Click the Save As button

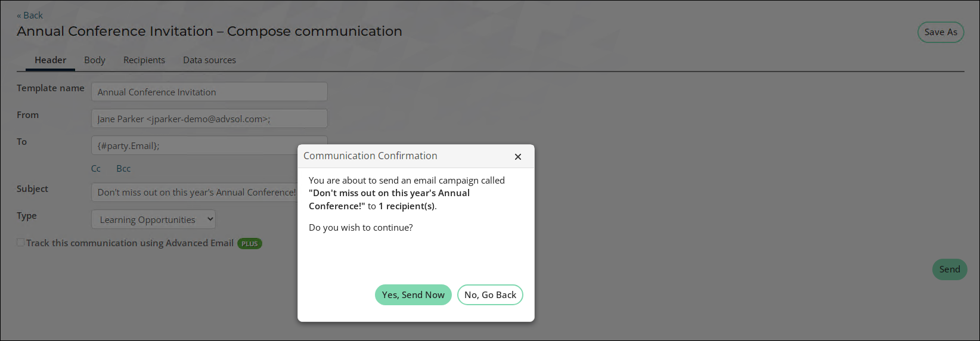point(941,32)
